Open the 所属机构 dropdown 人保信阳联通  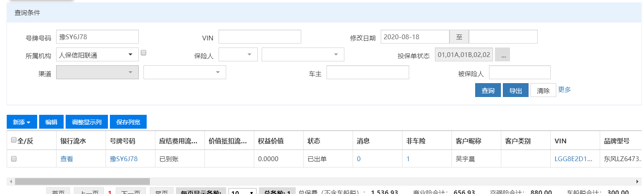(97, 55)
